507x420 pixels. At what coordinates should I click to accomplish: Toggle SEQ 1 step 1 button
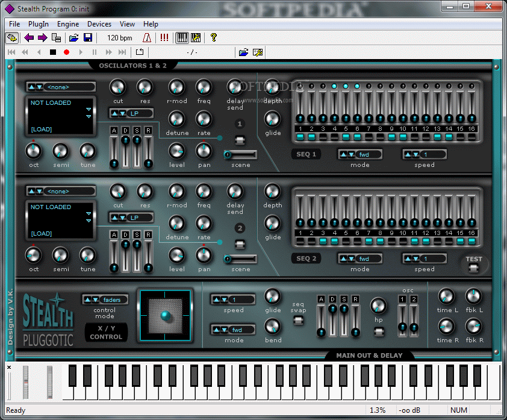click(300, 137)
